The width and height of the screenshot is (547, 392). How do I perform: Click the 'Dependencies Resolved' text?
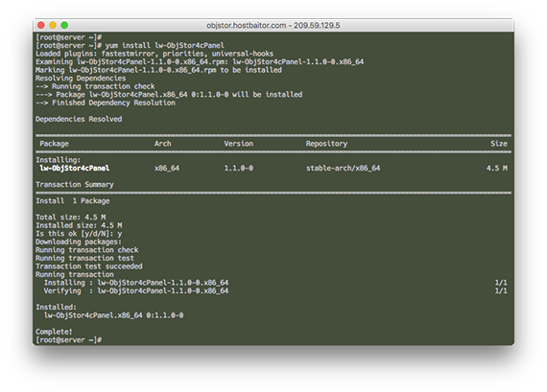(x=79, y=119)
